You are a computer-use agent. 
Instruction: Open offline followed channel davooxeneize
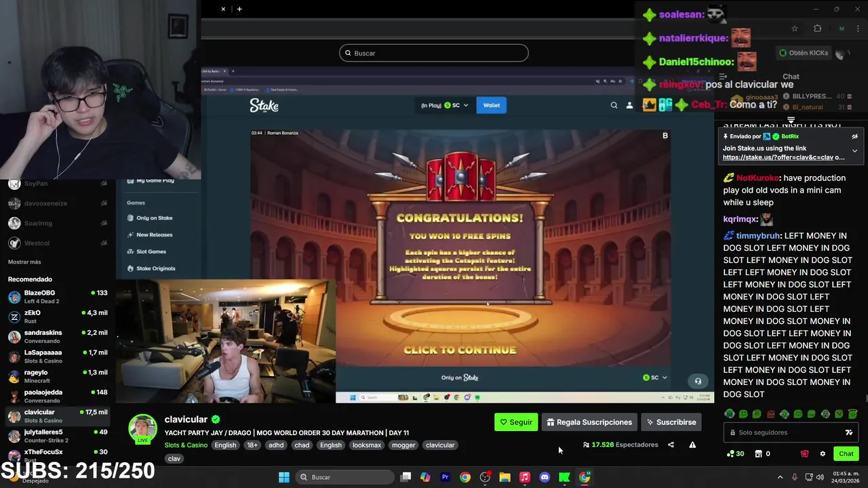(58, 203)
